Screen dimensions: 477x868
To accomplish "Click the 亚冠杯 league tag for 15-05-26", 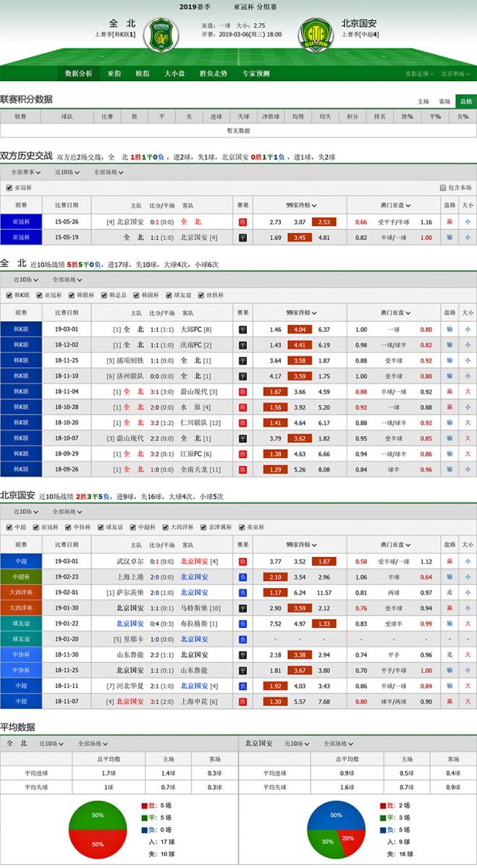I will [21, 222].
